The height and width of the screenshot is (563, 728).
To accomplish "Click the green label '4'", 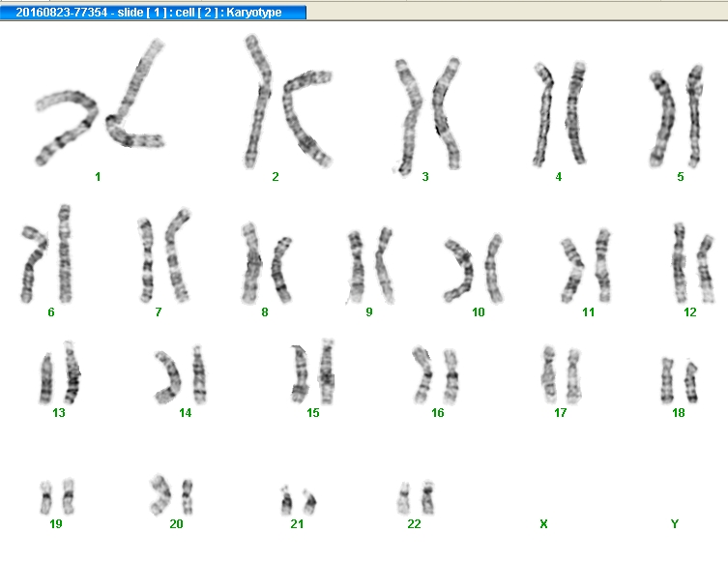I will [559, 176].
